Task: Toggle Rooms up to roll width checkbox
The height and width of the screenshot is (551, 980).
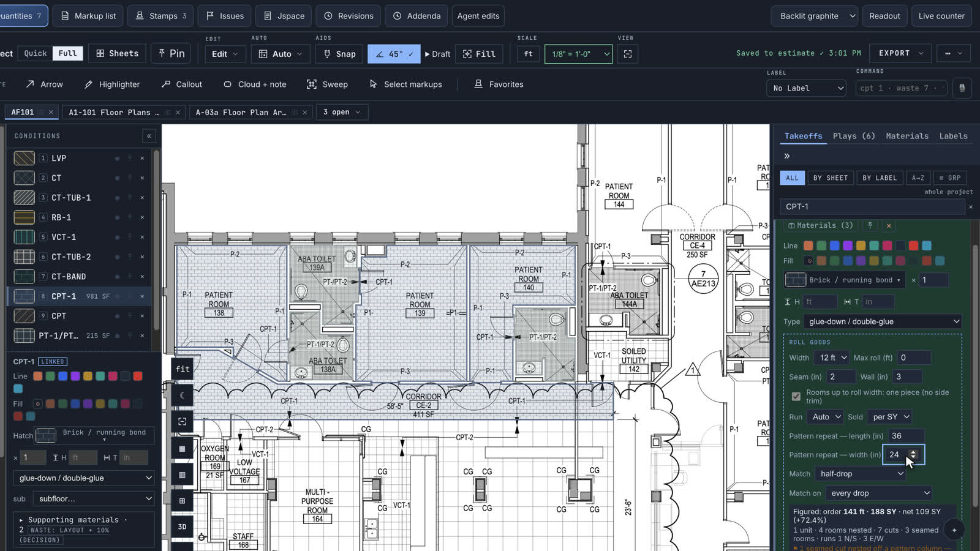Action: click(796, 397)
